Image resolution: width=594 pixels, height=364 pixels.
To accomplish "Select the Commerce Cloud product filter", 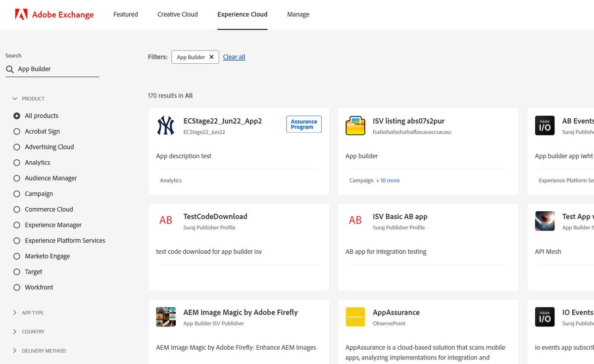I will pos(17,210).
